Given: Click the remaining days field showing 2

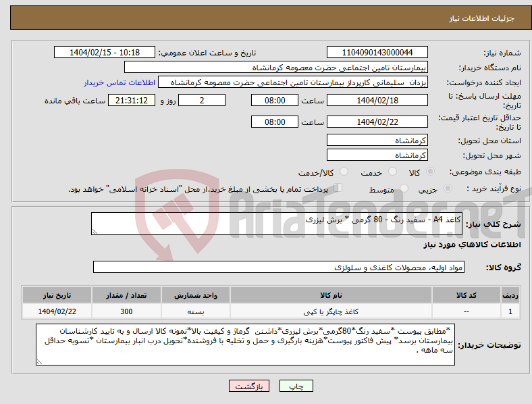Looking at the screenshot, I should tap(202, 100).
